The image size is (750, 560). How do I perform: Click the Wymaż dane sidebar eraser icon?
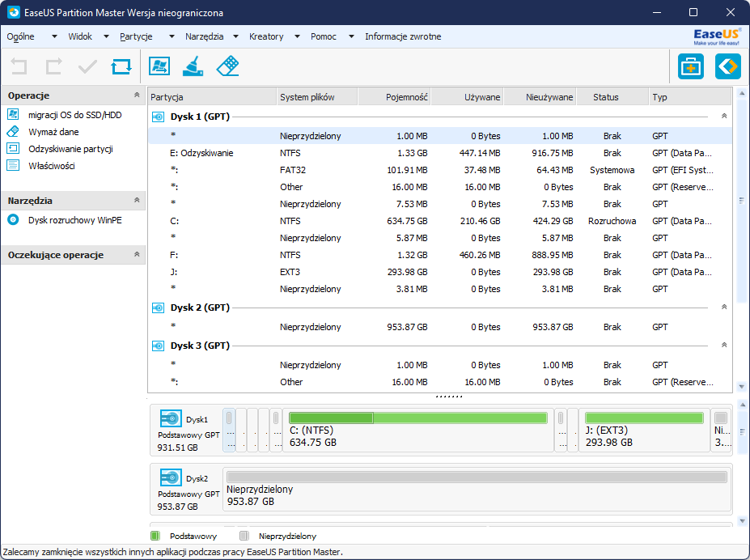[x=14, y=131]
